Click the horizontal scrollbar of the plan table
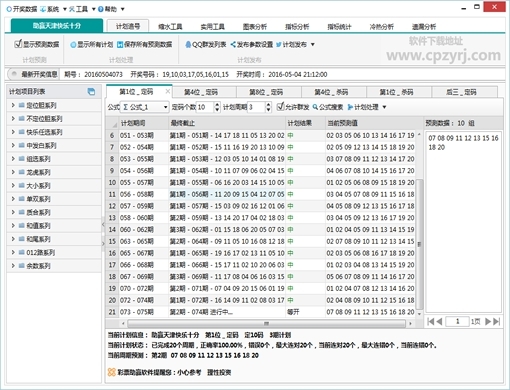This screenshot has height=390, width=510. coord(266,323)
